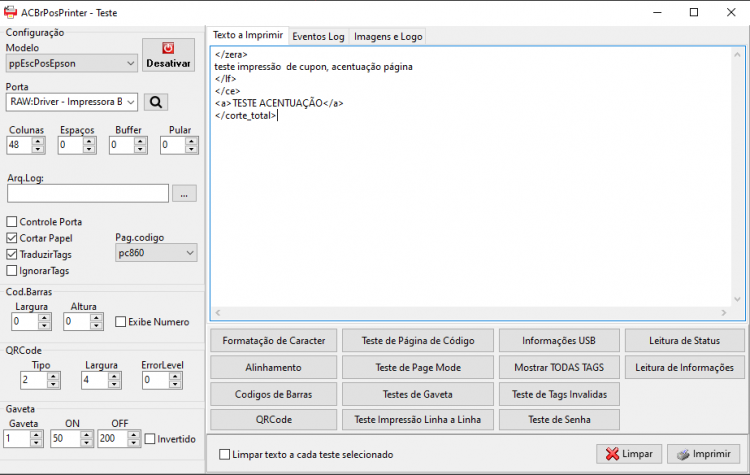Open Arq.Log browse ellipsis button
Viewport: 750px width, 475px height.
tap(184, 194)
